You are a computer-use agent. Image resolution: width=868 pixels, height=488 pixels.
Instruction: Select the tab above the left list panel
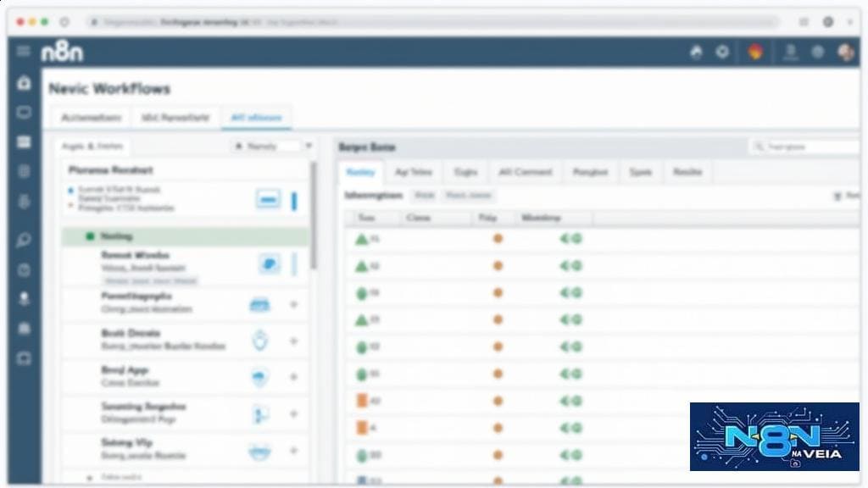tap(92, 146)
